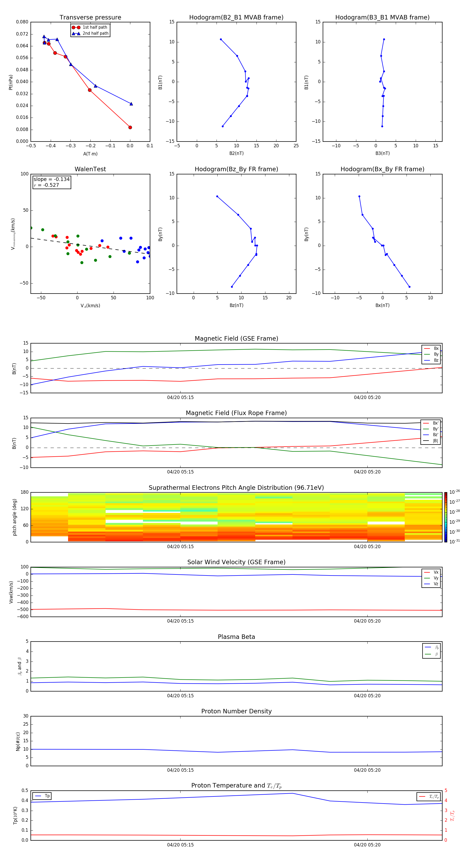Click the Bz entry in GSE legend
473x868 pixels.
click(431, 360)
